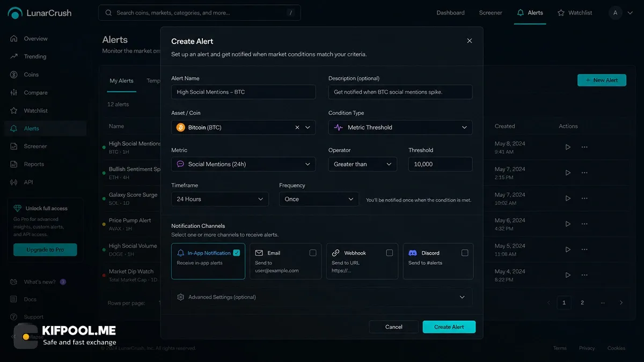Open the Condition Type dropdown
This screenshot has height=362, width=644.
pyautogui.click(x=400, y=128)
